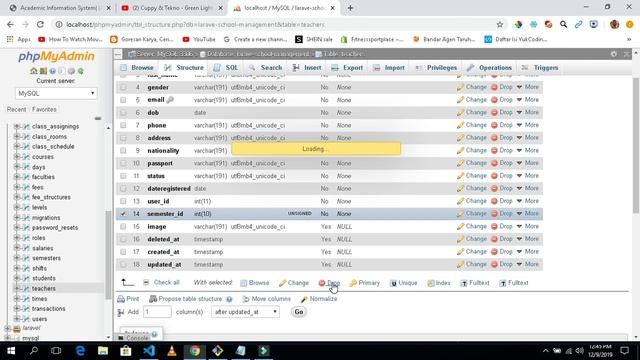
Task: Open Microsoft Edge from taskbar
Action: 80,351
